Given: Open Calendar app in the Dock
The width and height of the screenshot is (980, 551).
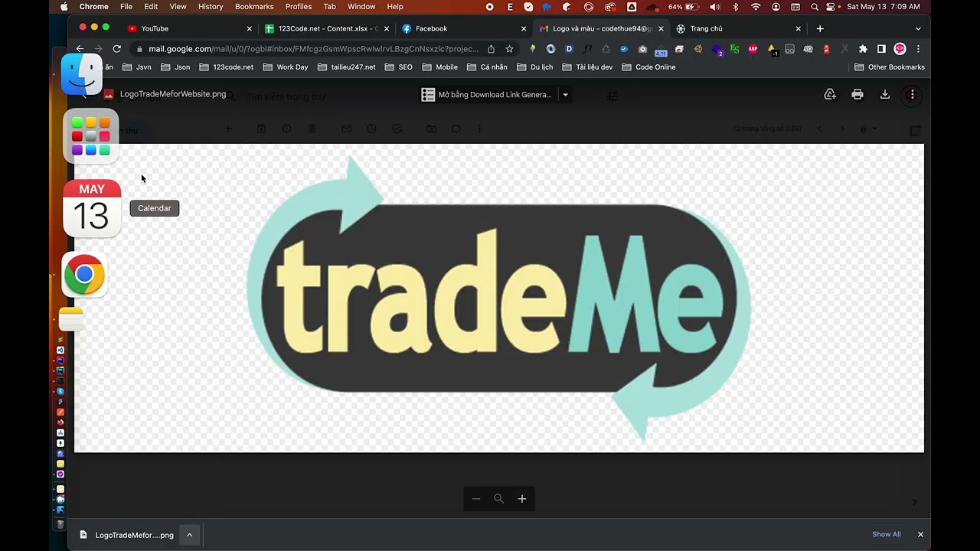Looking at the screenshot, I should pyautogui.click(x=91, y=208).
